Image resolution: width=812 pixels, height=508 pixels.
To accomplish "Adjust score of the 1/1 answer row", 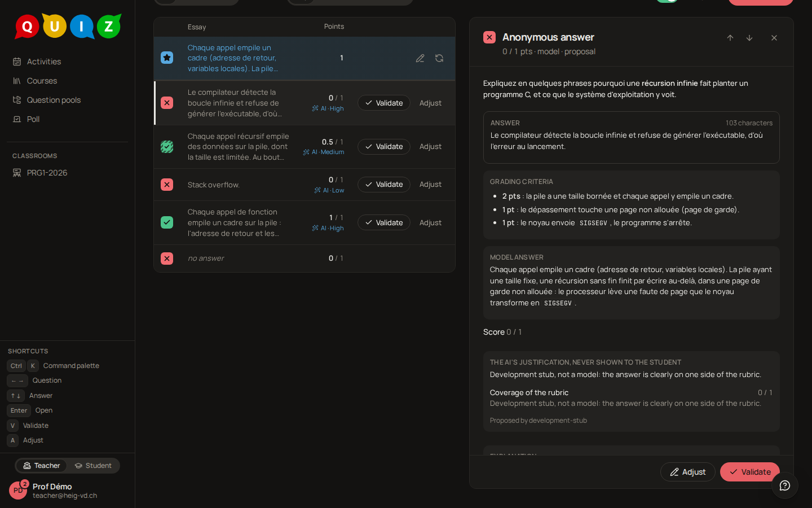I will (x=430, y=222).
